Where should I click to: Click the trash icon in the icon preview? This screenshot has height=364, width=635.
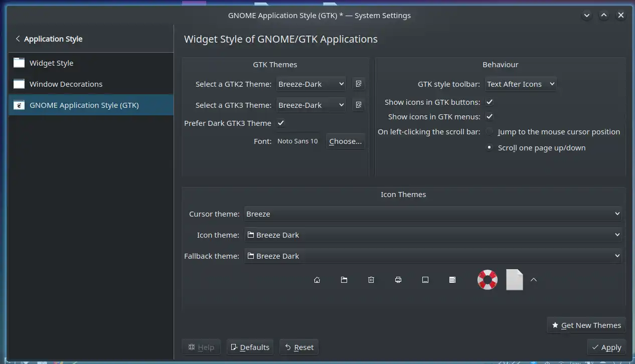[x=371, y=280]
